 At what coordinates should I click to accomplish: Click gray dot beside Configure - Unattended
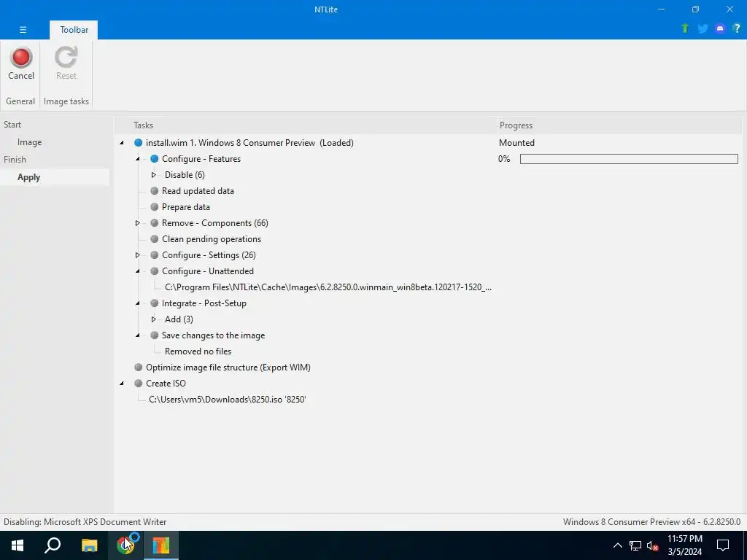155,271
